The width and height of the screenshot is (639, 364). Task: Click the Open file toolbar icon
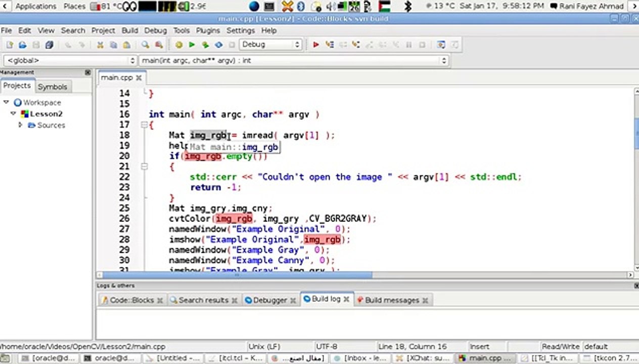pos(22,44)
